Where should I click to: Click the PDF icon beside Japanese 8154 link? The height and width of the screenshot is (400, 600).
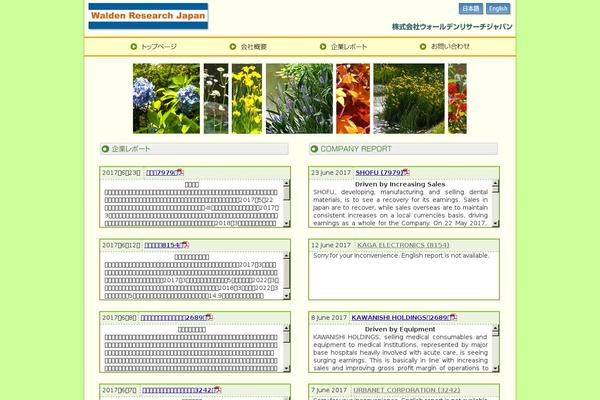pyautogui.click(x=186, y=245)
